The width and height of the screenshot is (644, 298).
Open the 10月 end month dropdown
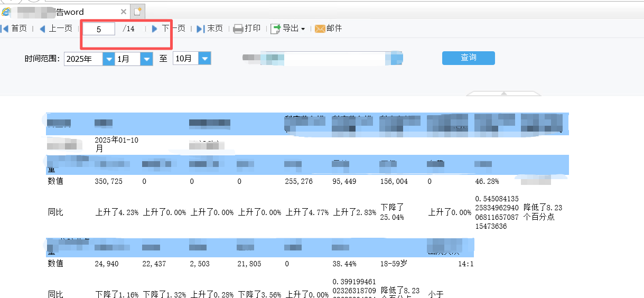click(205, 59)
